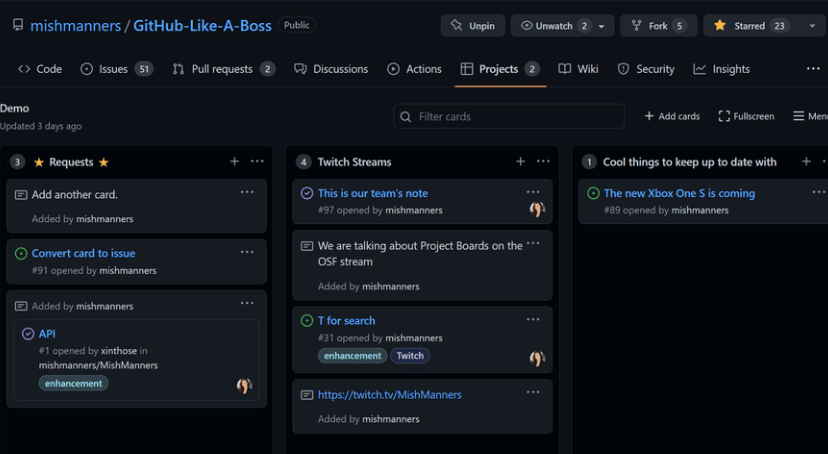Add a card to Cool things column

(x=806, y=162)
